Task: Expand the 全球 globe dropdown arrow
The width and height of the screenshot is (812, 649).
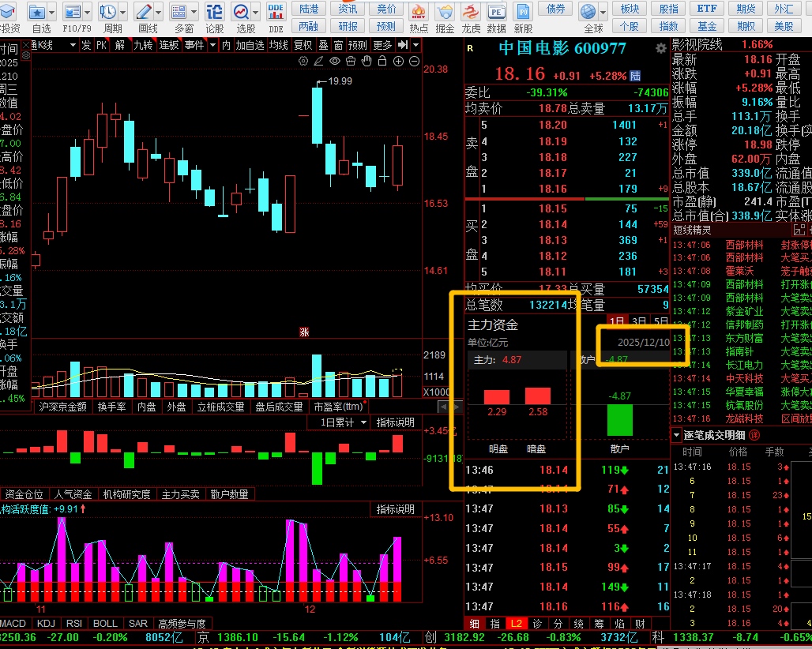Action: [x=603, y=11]
